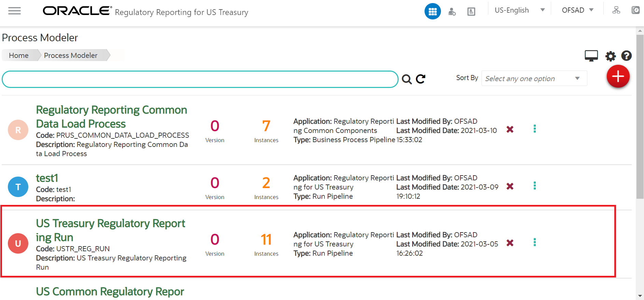Viewport: 644px width, 300px height.
Task: Click the page vertical scrollbar thumb
Action: [640, 117]
